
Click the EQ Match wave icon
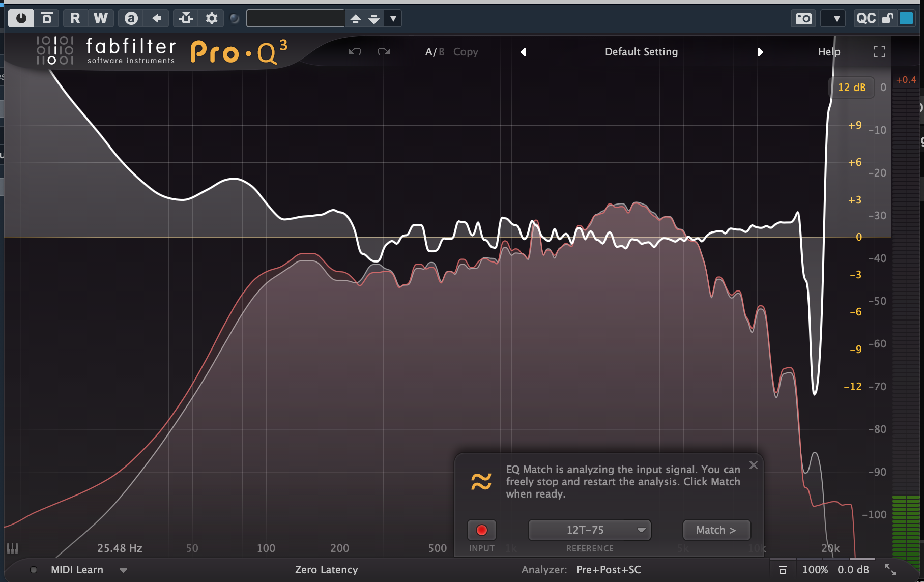point(481,481)
